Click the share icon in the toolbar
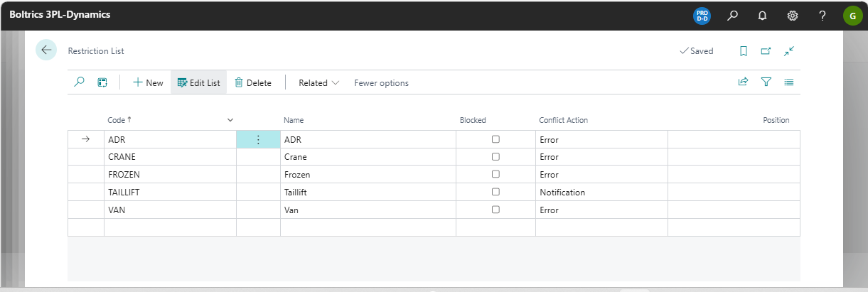Screen dimensions: 868x292 (x=743, y=82)
